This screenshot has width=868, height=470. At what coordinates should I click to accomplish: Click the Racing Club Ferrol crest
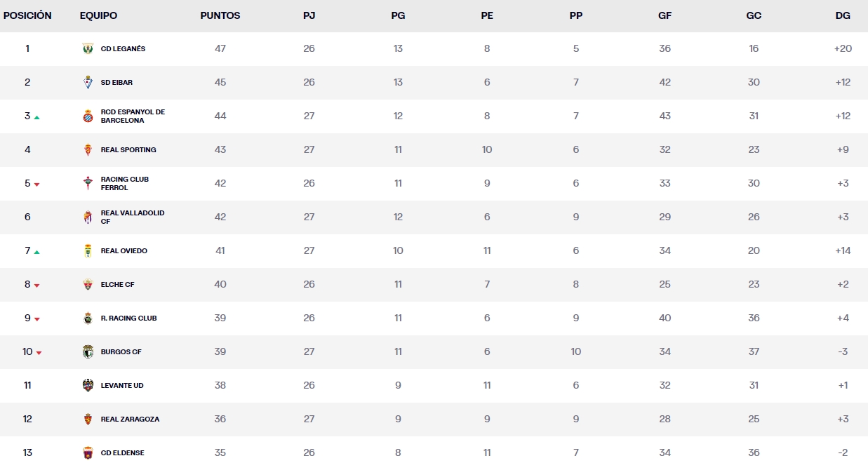coord(88,183)
